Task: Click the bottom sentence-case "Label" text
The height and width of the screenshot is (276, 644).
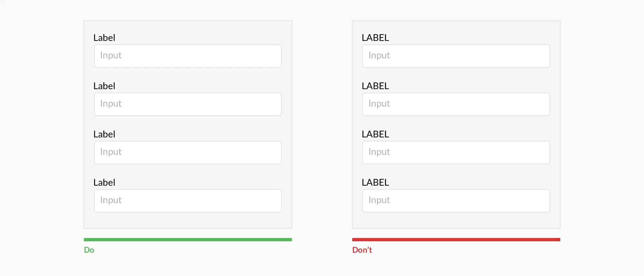Action: pyautogui.click(x=104, y=182)
